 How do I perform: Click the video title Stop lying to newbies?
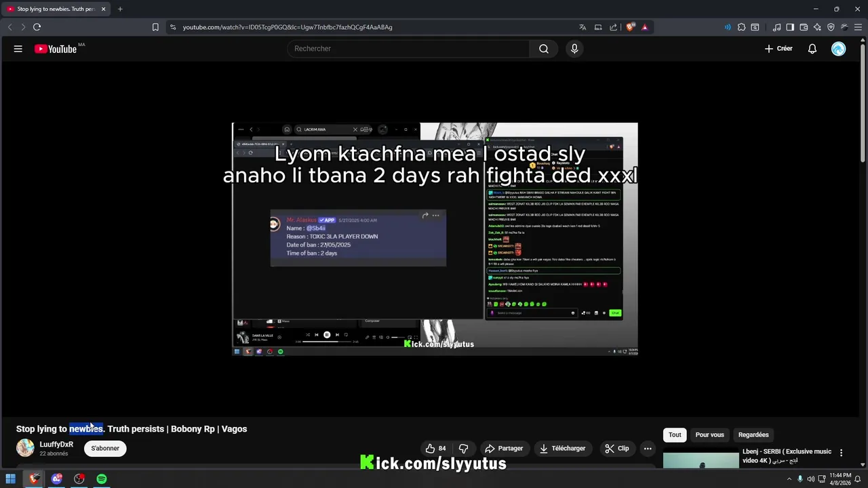[132, 429]
